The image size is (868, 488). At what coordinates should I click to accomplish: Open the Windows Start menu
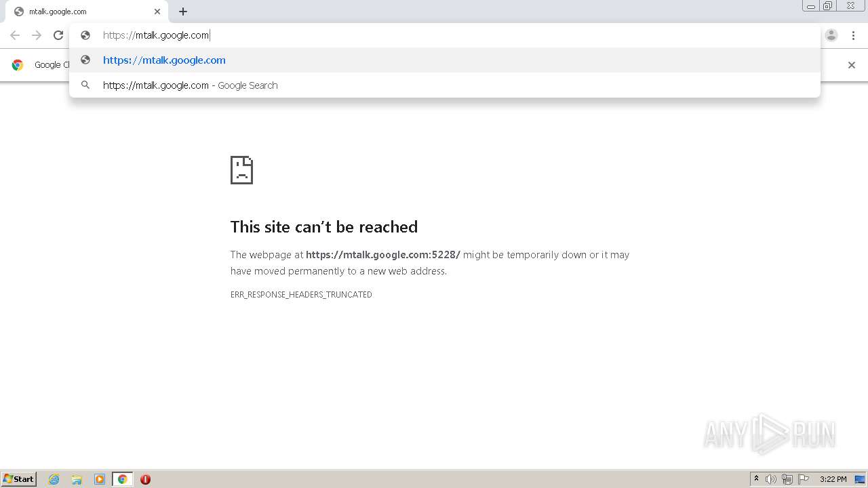pyautogui.click(x=19, y=479)
